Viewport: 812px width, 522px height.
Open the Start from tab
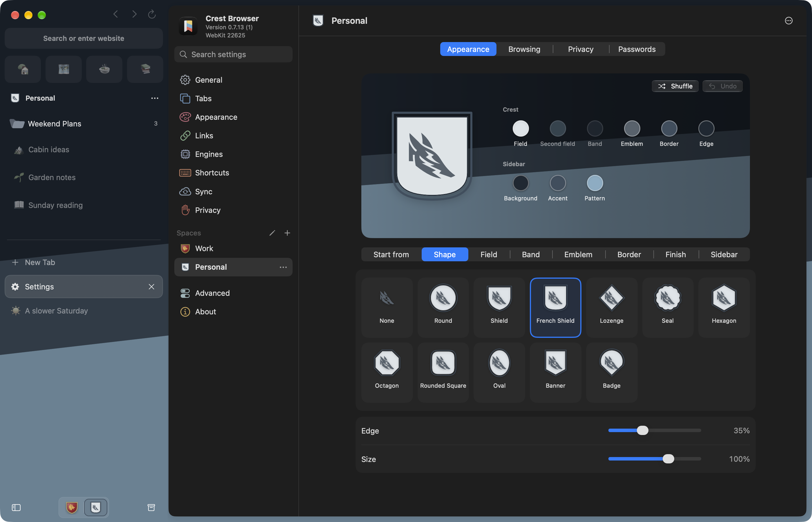391,255
